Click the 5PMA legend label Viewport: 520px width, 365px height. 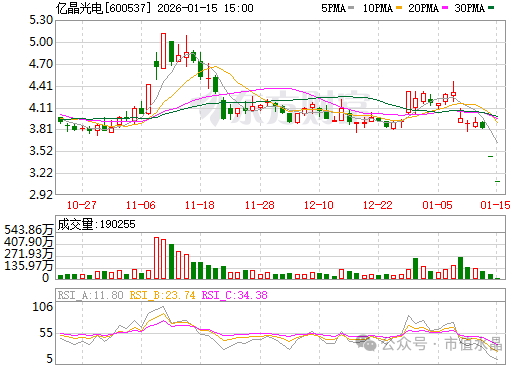333,8
